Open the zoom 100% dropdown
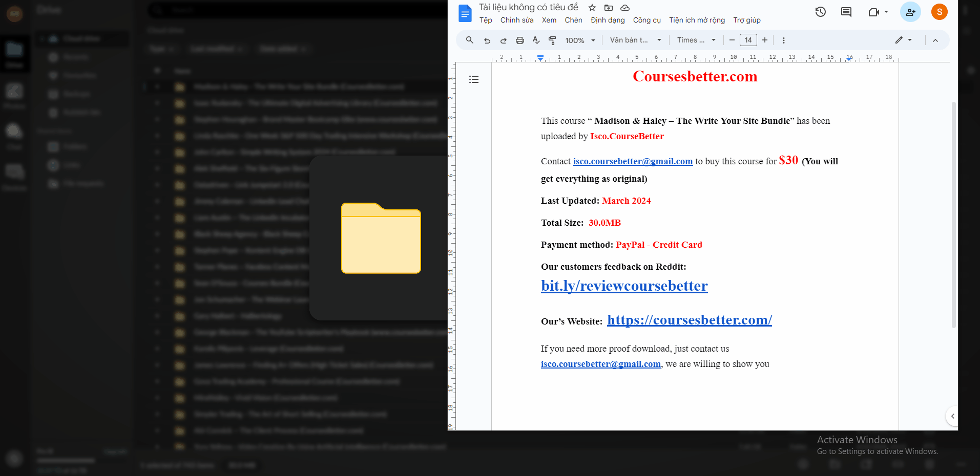 pos(580,40)
